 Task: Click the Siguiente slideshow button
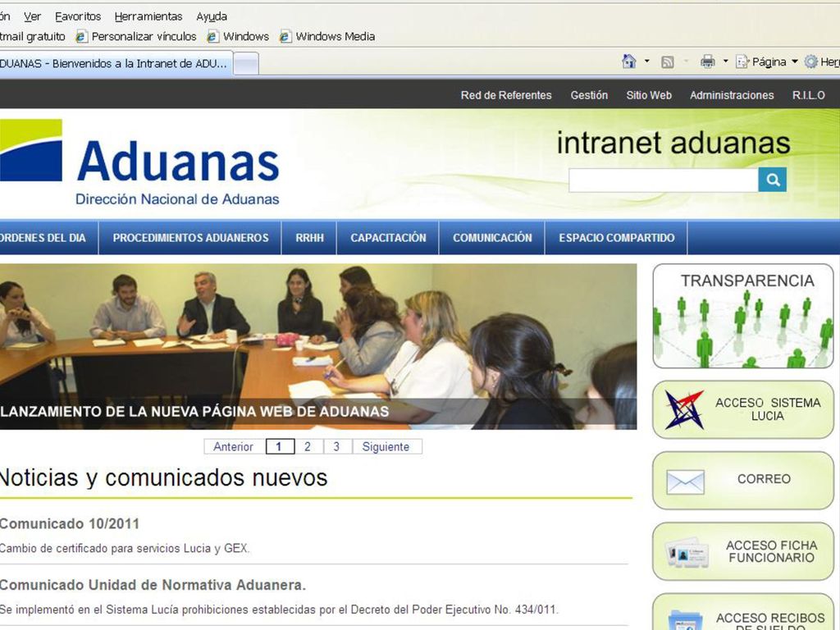pyautogui.click(x=386, y=447)
